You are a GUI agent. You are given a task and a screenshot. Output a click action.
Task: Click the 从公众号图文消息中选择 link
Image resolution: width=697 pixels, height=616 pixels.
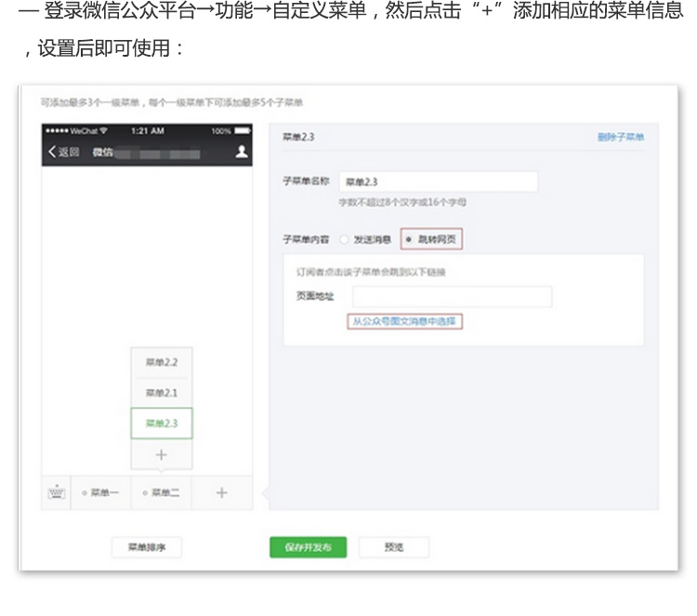point(404,321)
